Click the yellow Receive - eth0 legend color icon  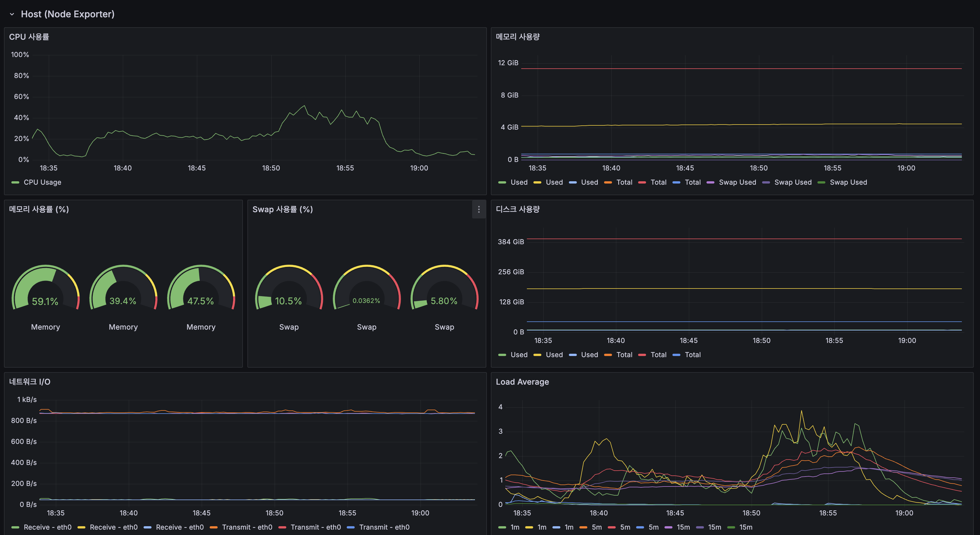[81, 527]
